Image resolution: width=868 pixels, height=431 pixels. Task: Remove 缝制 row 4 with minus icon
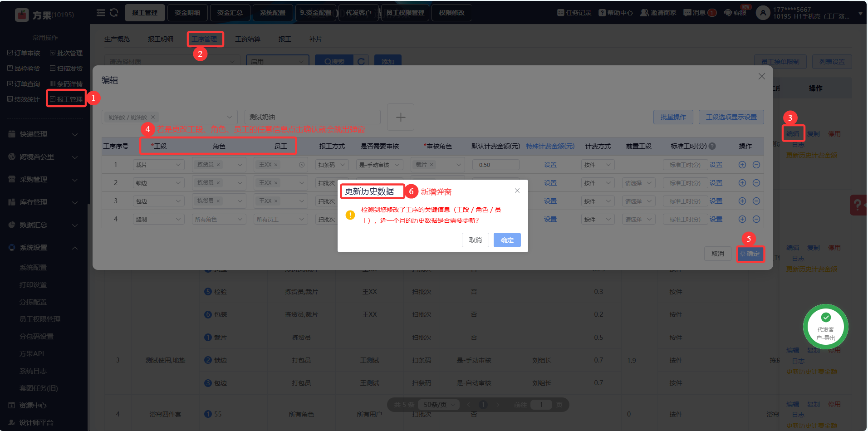tap(756, 219)
